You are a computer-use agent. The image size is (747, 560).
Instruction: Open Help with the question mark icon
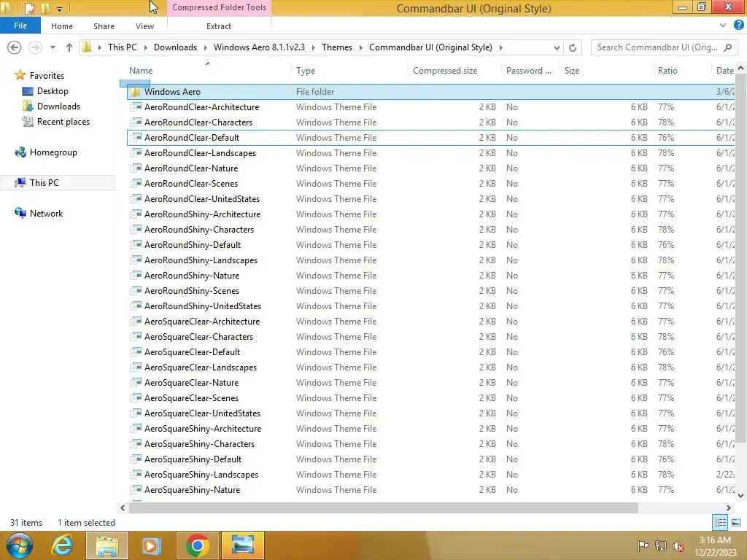point(739,26)
